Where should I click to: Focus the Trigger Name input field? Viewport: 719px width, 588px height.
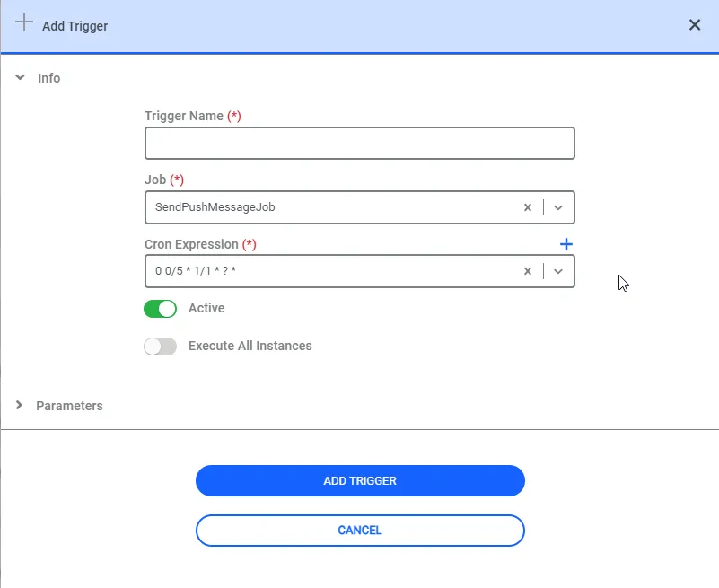point(359,143)
